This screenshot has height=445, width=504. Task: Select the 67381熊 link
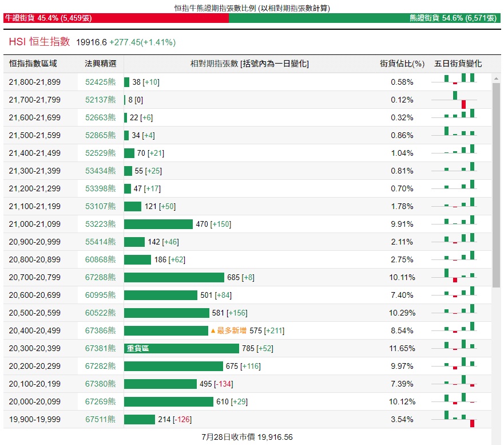coord(100,348)
